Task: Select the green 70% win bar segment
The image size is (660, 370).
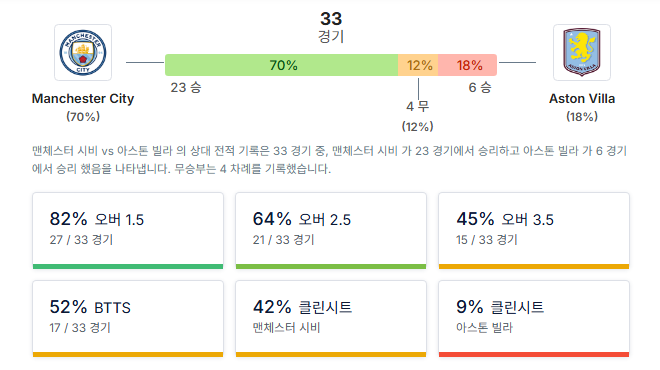Action: tap(282, 65)
